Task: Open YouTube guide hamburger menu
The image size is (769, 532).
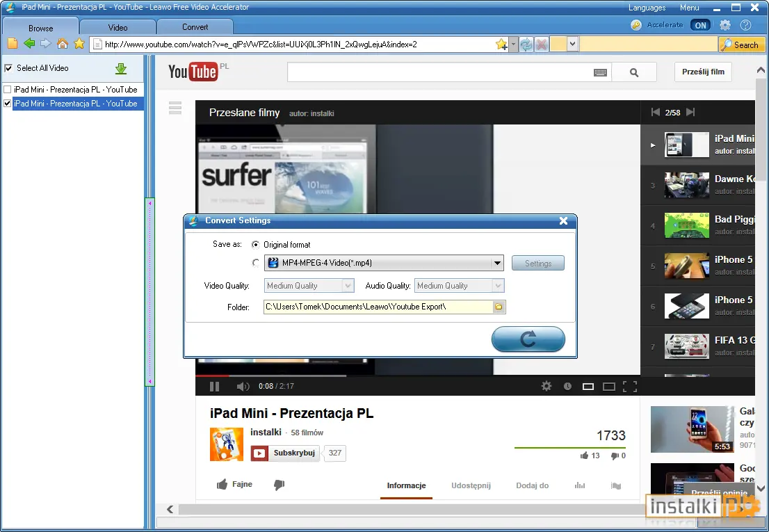Action: (175, 107)
